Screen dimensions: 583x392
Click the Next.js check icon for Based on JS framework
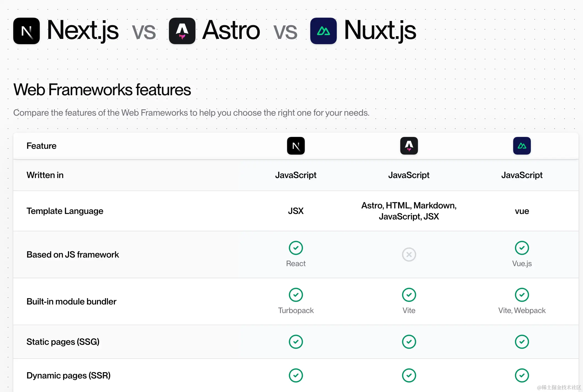pyautogui.click(x=296, y=248)
